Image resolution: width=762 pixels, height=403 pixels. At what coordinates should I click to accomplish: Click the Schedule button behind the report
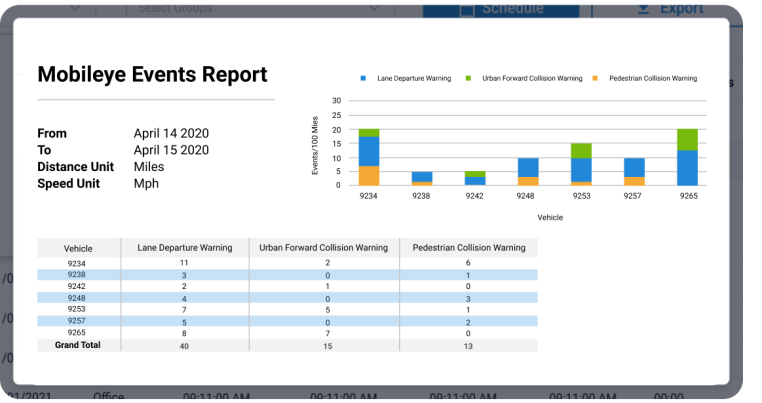click(x=501, y=11)
